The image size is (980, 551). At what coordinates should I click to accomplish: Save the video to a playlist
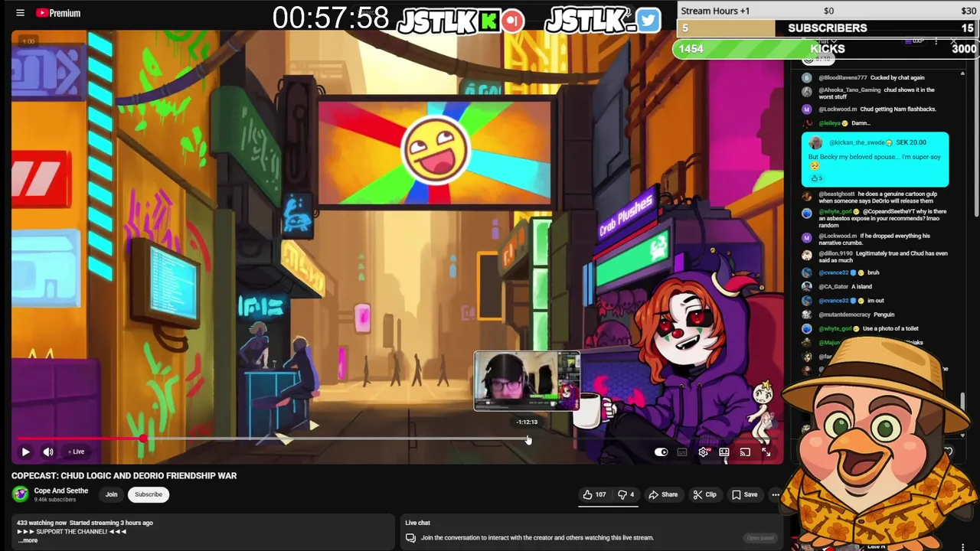pos(745,494)
